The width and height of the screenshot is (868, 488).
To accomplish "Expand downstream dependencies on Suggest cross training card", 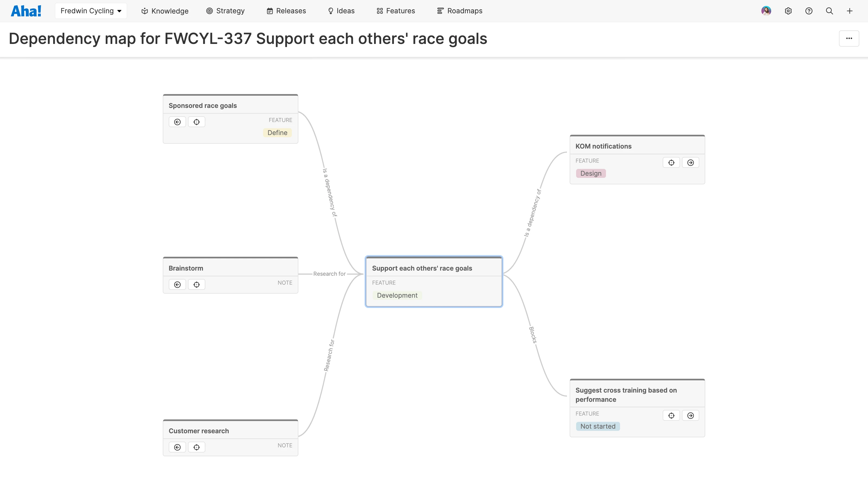I will [x=690, y=415].
